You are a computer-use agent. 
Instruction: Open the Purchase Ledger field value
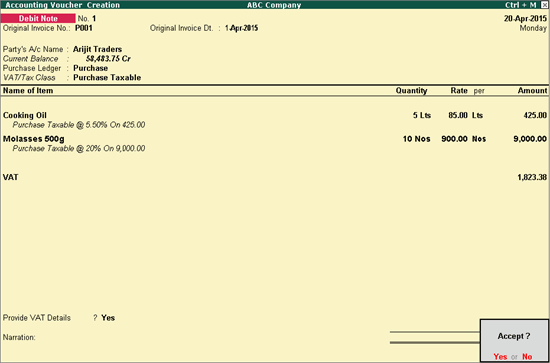pyautogui.click(x=90, y=68)
